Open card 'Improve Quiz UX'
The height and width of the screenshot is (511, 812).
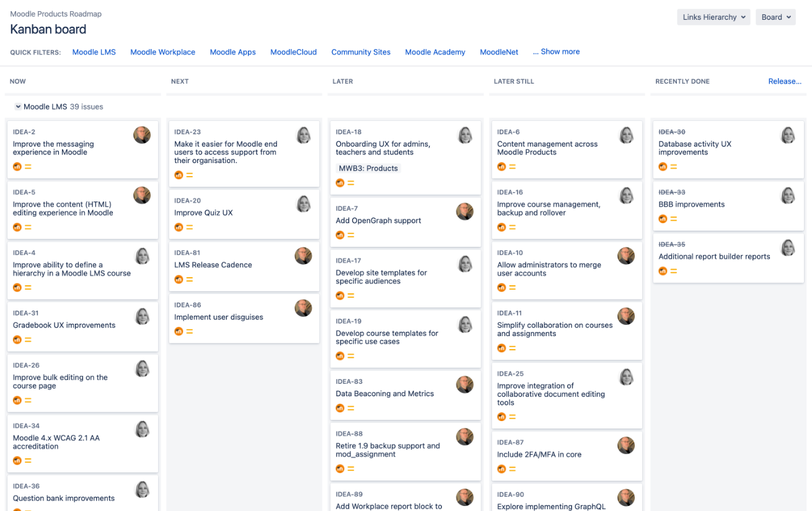point(244,214)
